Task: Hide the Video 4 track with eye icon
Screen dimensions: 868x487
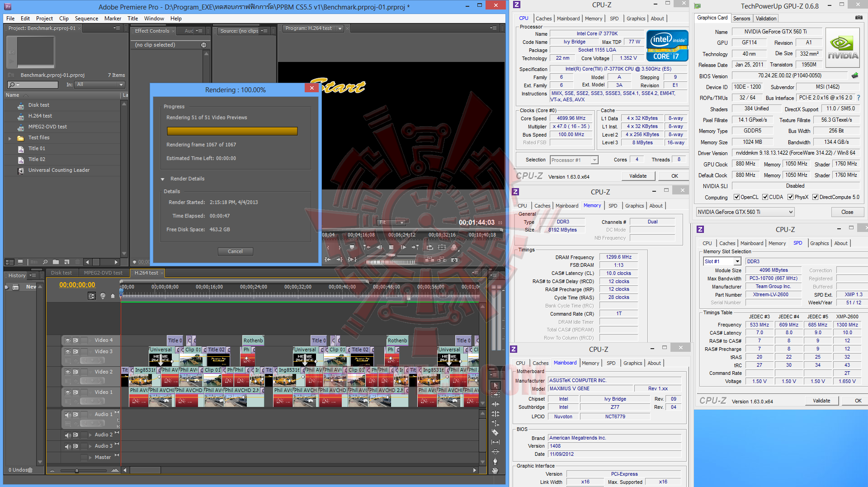Action: [x=68, y=340]
